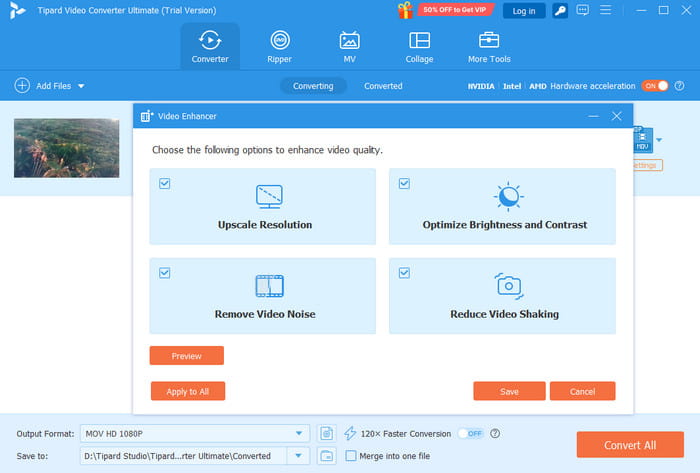Save the video enhancer settings
Screen dimensions: 700x473
point(509,391)
